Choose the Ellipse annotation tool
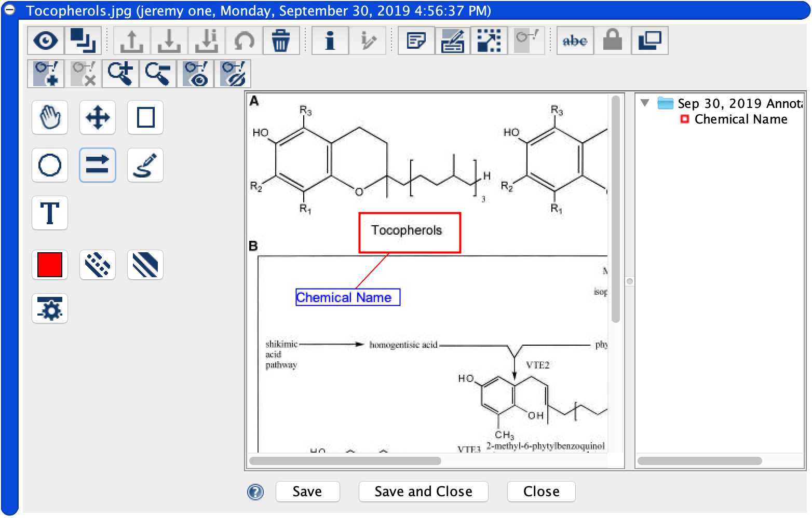 49,165
